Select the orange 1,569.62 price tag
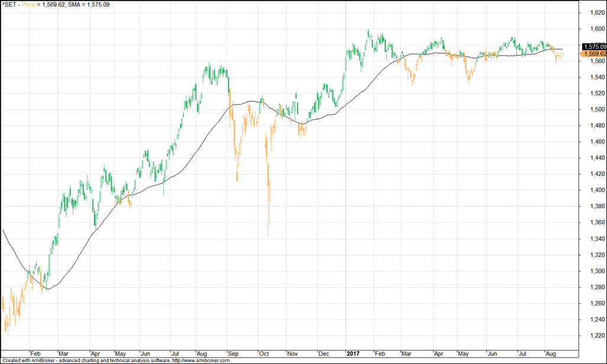 pyautogui.click(x=594, y=54)
